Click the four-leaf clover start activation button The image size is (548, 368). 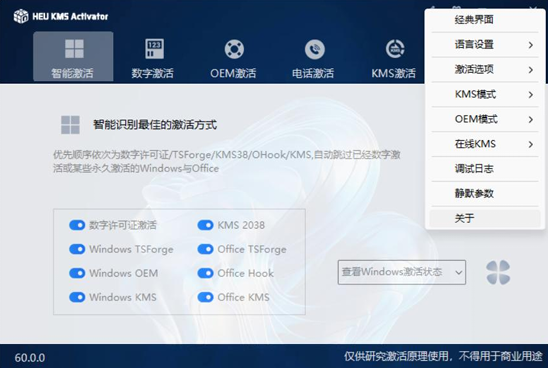498,272
